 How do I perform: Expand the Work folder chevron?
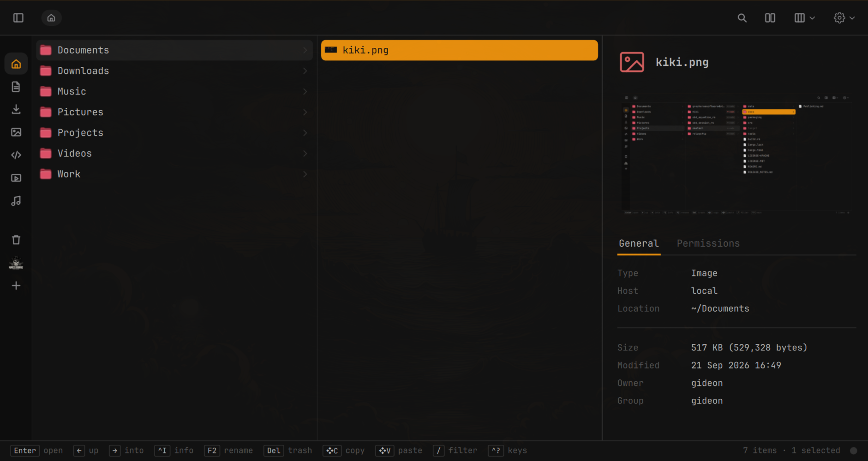click(305, 174)
